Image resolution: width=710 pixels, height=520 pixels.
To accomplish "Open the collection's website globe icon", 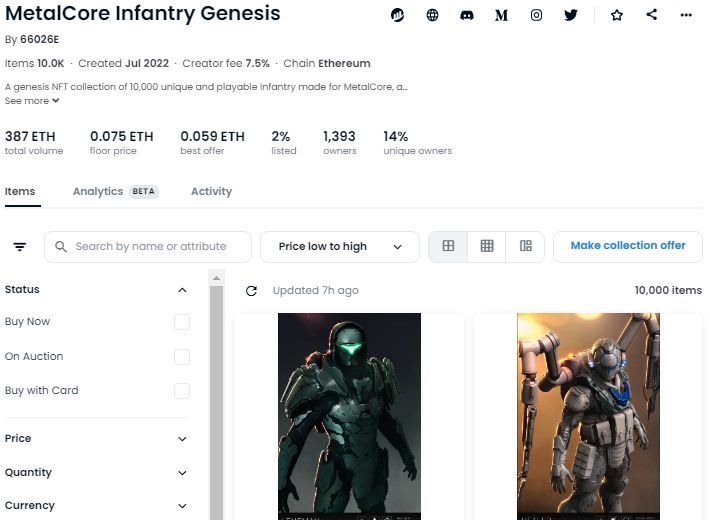I will [x=432, y=15].
